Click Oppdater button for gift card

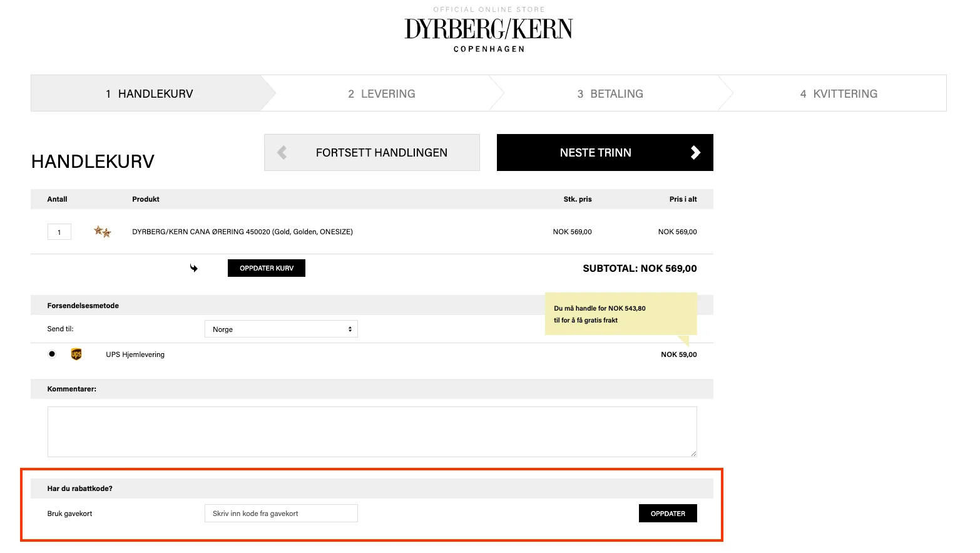[x=668, y=514]
